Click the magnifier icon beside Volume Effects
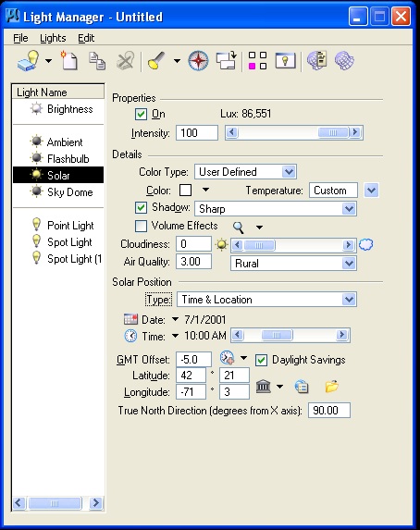 pyautogui.click(x=239, y=228)
